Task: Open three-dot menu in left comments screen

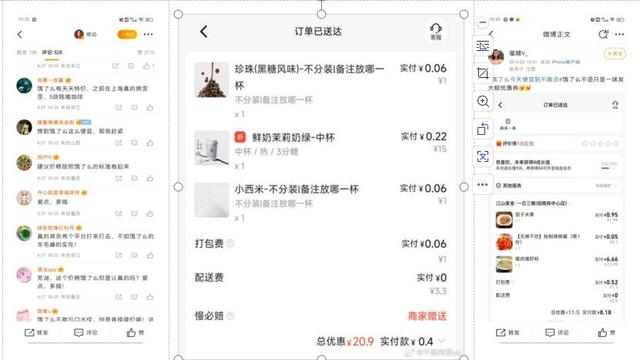Action: (x=148, y=34)
